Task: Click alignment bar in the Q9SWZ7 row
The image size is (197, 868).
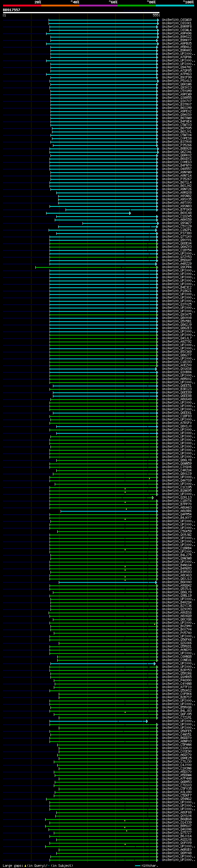Action: tap(121, 223)
